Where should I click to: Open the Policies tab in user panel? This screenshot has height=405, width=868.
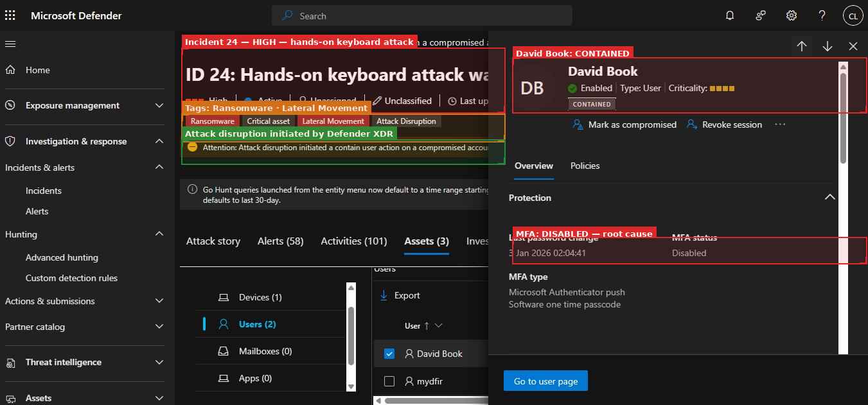pyautogui.click(x=585, y=166)
